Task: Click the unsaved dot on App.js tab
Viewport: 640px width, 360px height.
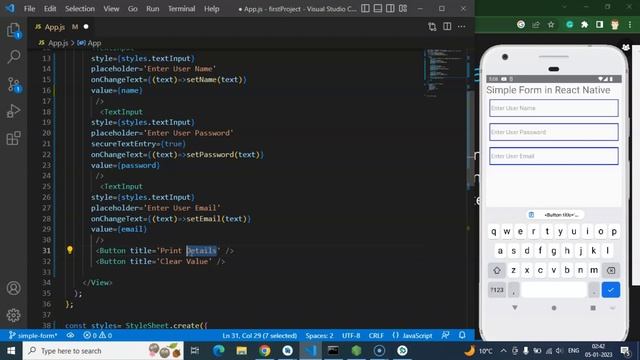Action: pyautogui.click(x=86, y=27)
